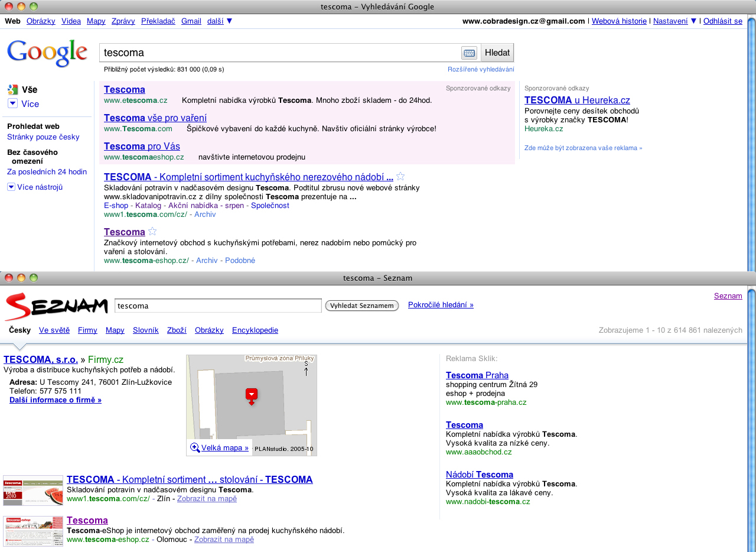Open Překladač in Google top bar

pos(158,21)
